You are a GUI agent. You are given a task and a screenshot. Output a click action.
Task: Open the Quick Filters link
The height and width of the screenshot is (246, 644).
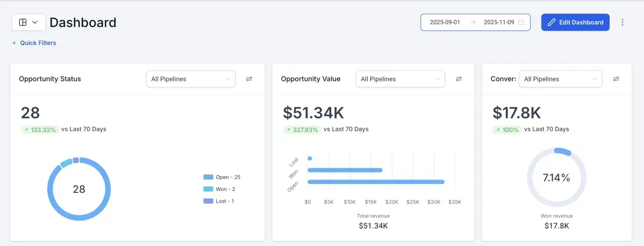[x=38, y=43]
